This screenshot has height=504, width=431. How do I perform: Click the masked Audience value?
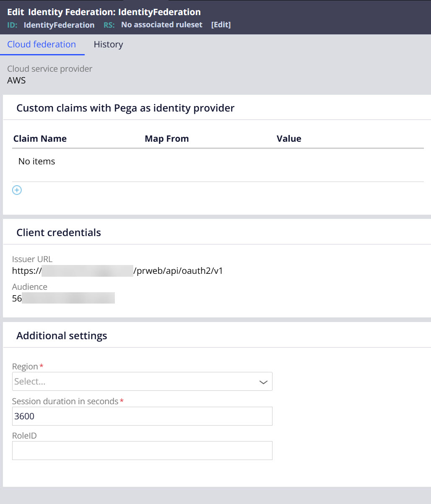(x=63, y=299)
